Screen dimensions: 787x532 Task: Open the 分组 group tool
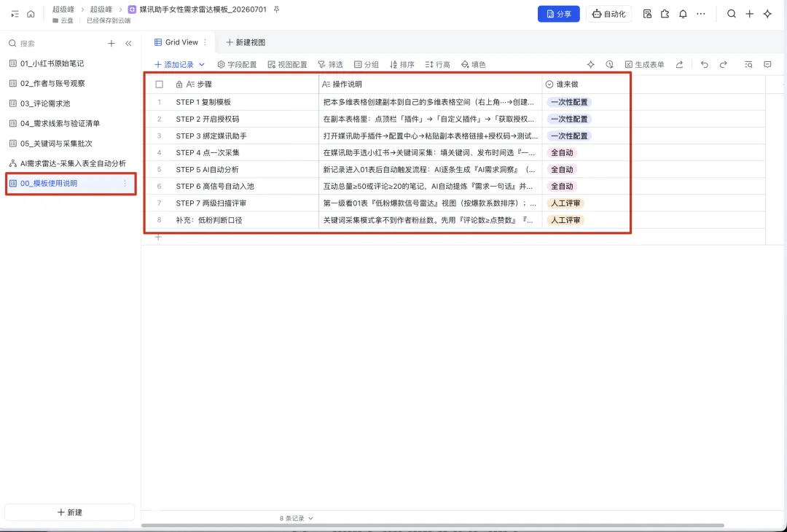(367, 64)
